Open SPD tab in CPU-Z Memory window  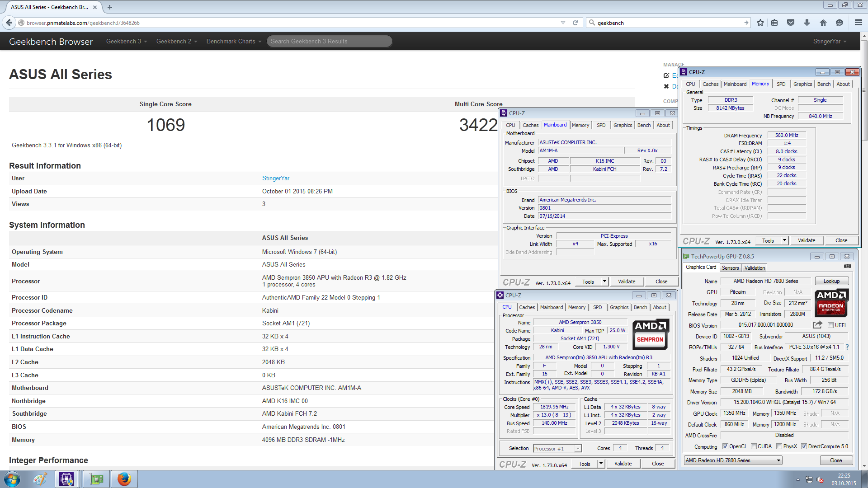pos(781,84)
